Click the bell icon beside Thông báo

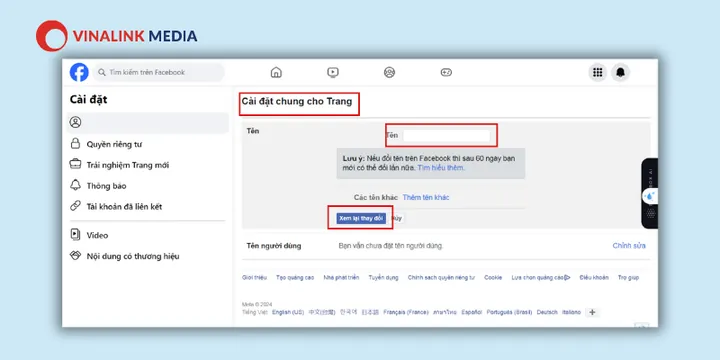tap(75, 185)
